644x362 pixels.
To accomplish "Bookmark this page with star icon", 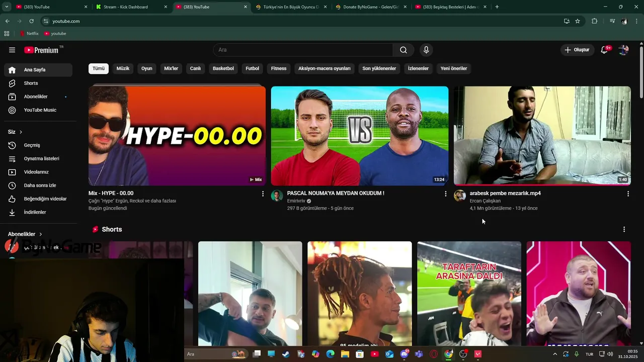I will [578, 21].
